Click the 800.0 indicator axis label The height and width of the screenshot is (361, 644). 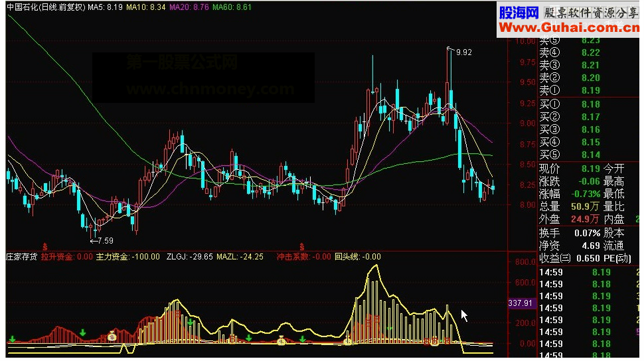point(525,261)
